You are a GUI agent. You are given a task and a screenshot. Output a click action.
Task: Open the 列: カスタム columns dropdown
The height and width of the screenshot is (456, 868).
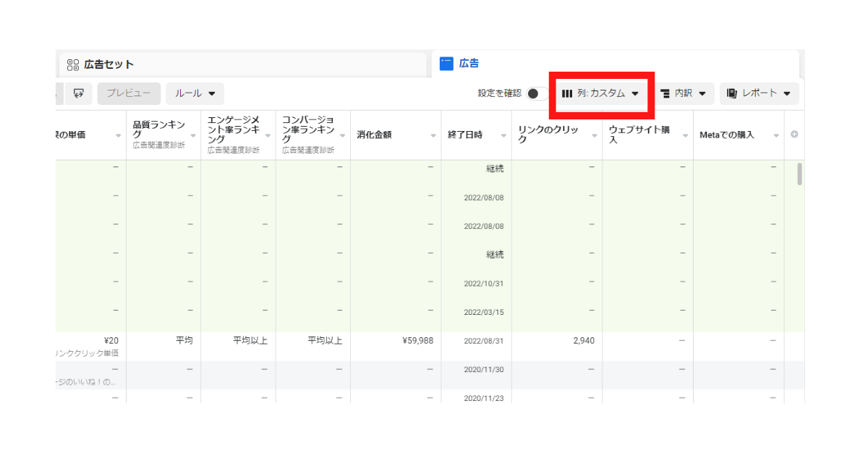click(601, 93)
